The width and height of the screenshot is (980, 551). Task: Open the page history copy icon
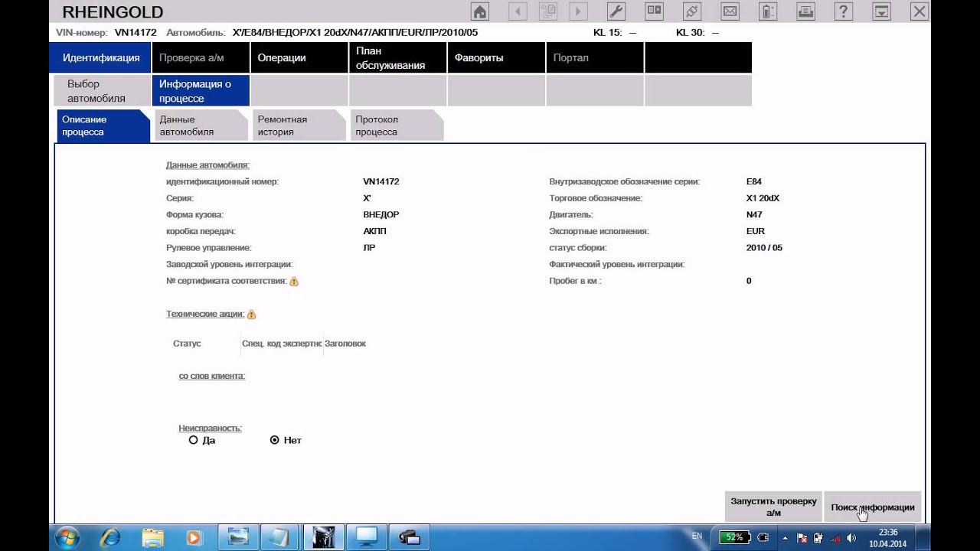(x=547, y=11)
